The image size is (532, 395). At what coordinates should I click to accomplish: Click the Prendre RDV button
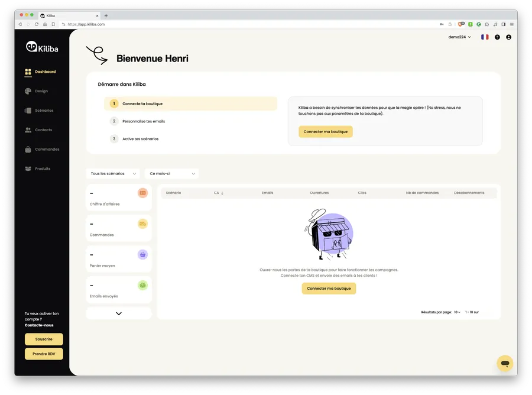pyautogui.click(x=43, y=353)
